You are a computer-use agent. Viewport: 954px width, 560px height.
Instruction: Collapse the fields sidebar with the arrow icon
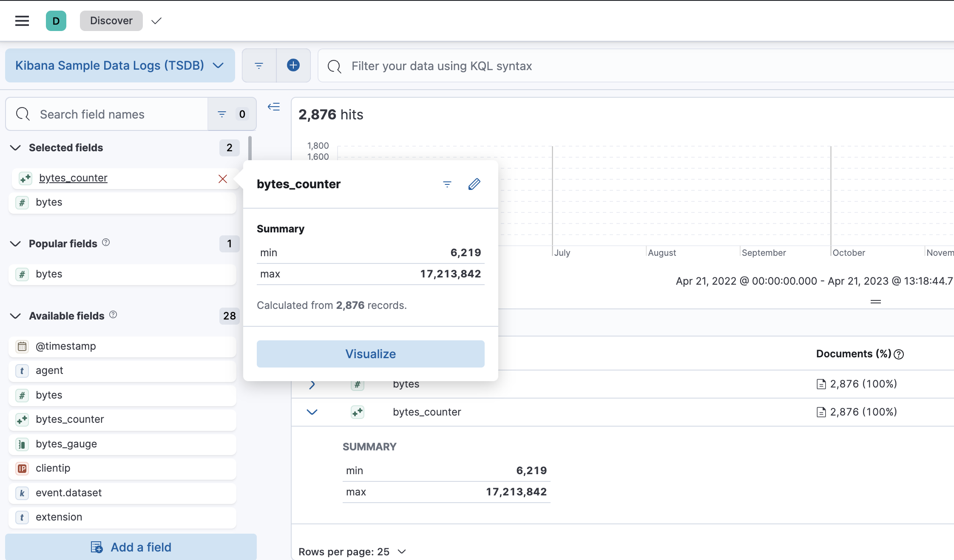[x=274, y=107]
